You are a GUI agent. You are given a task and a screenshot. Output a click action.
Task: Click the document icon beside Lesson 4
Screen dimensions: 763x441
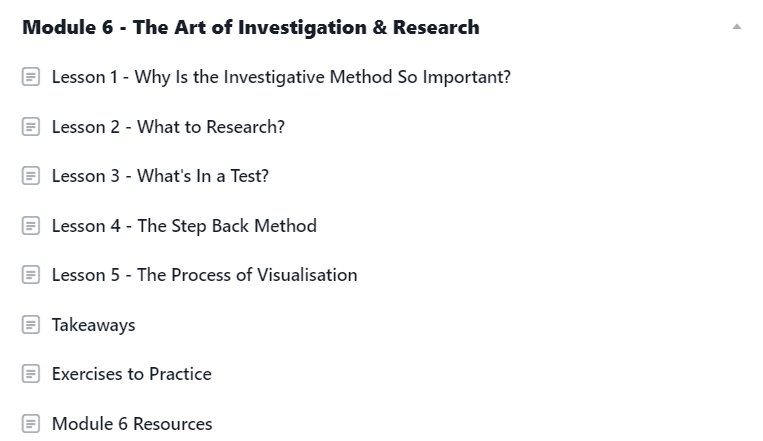tap(31, 226)
